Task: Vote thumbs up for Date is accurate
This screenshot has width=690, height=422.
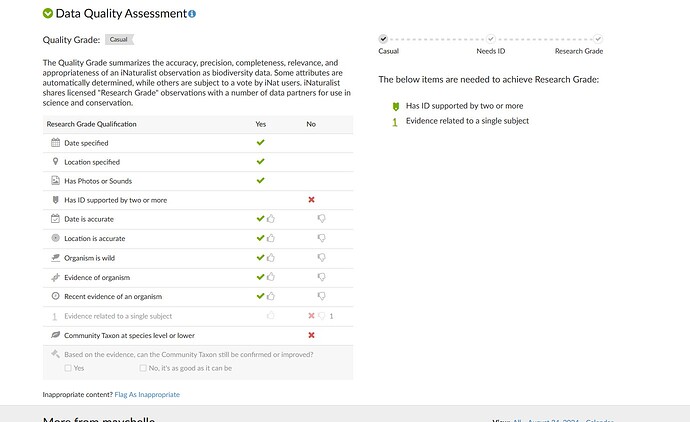Action: (271, 219)
